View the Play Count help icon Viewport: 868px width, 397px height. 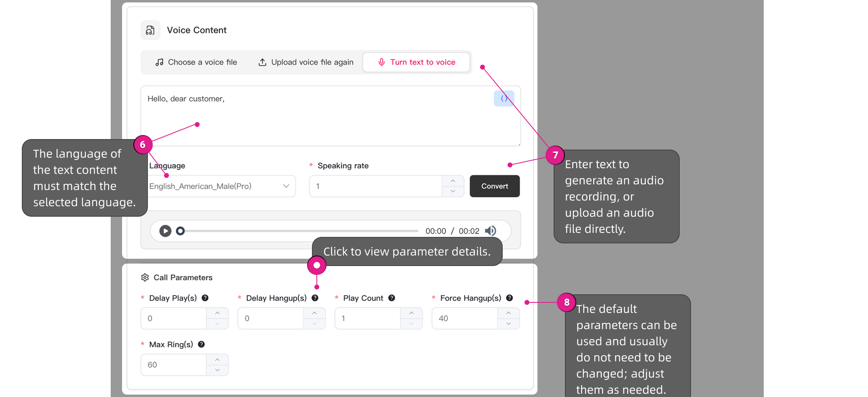[392, 298]
